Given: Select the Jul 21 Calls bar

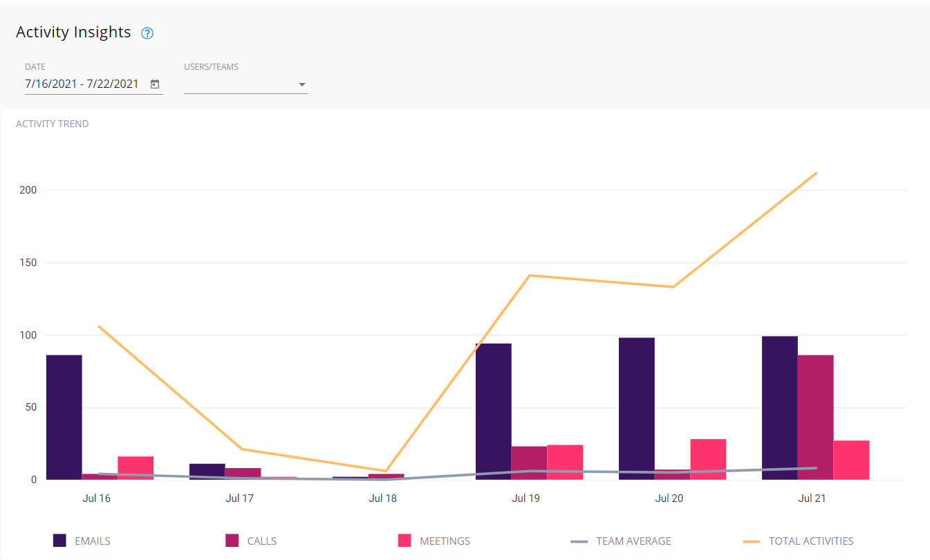Looking at the screenshot, I should 815,417.
